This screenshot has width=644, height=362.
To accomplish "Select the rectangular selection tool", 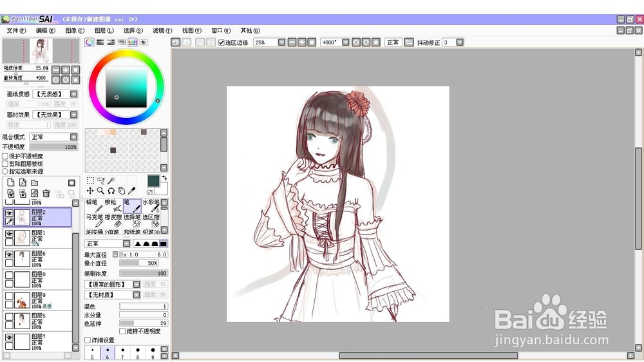I will pos(90,181).
